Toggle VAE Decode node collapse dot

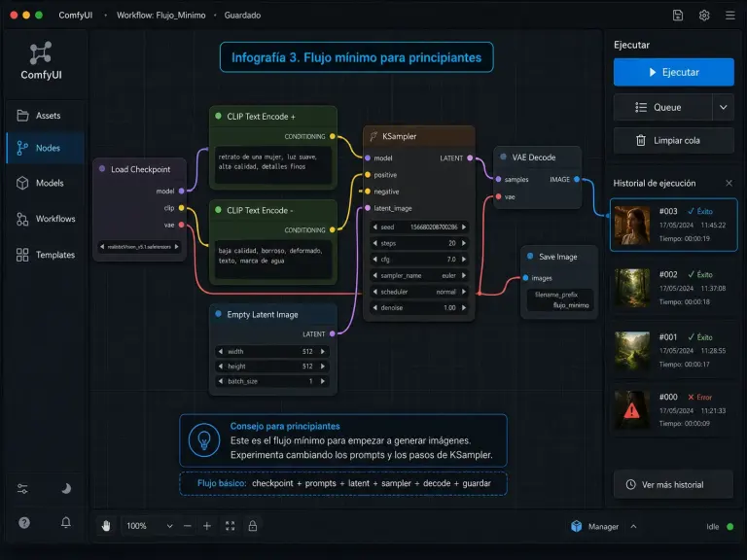pyautogui.click(x=503, y=157)
